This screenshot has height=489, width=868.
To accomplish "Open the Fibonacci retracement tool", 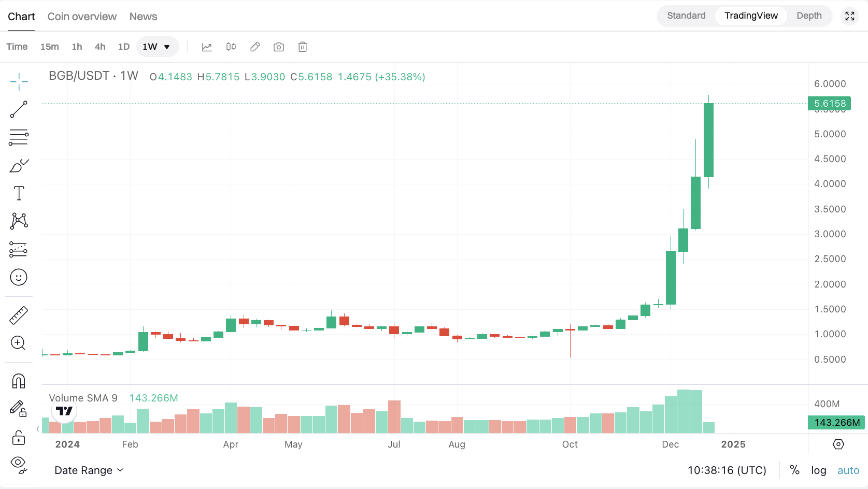I will click(x=19, y=137).
